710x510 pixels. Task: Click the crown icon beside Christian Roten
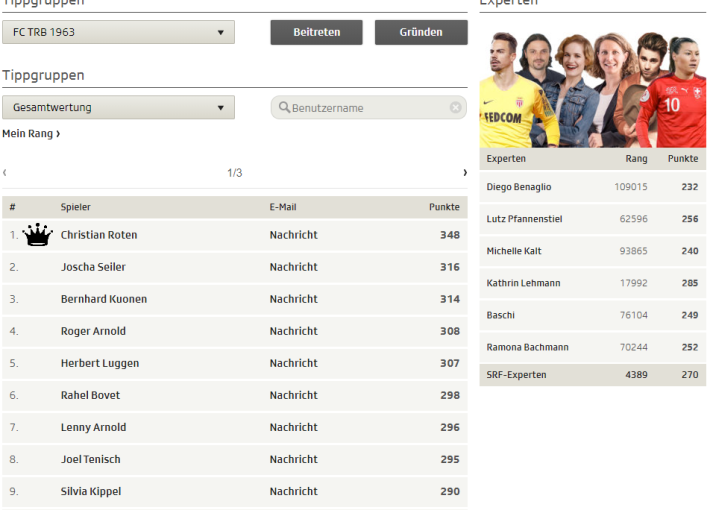coord(37,235)
